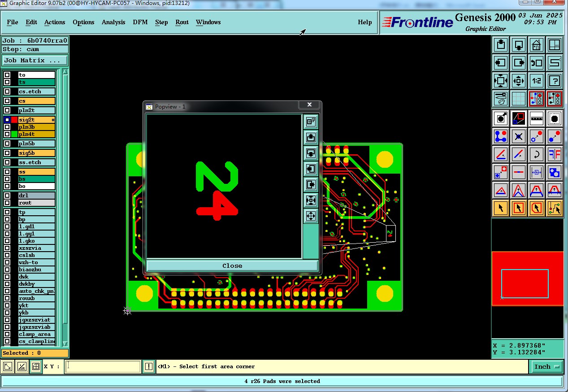Screen dimensions: 568x392
Task: Click the home view icon
Action: (x=537, y=45)
